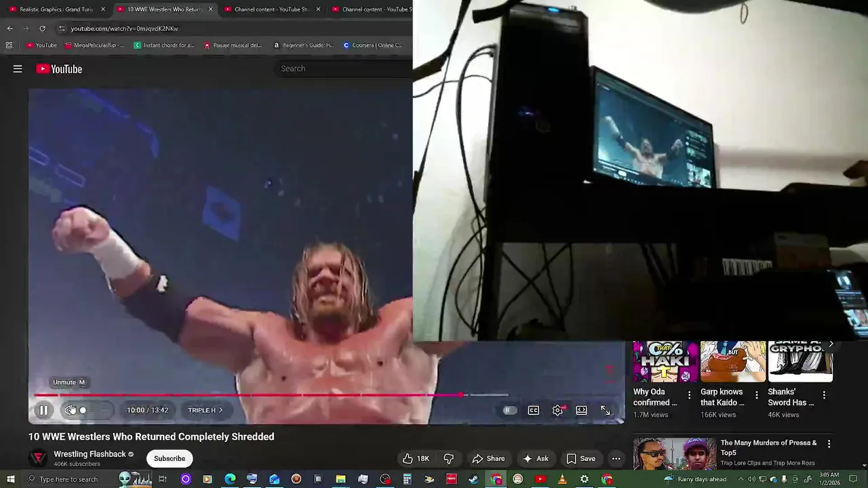Dislike this video

[448, 458]
